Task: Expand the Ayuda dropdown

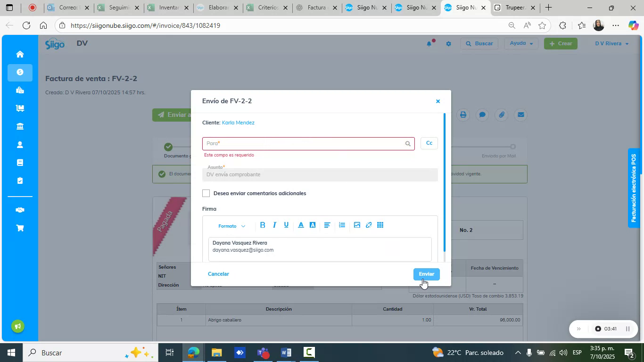Action: pyautogui.click(x=521, y=43)
